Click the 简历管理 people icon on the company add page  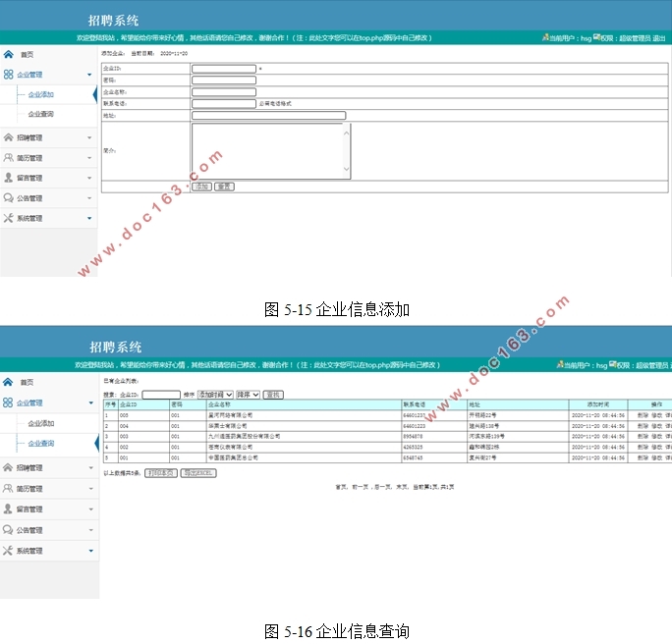(8, 158)
